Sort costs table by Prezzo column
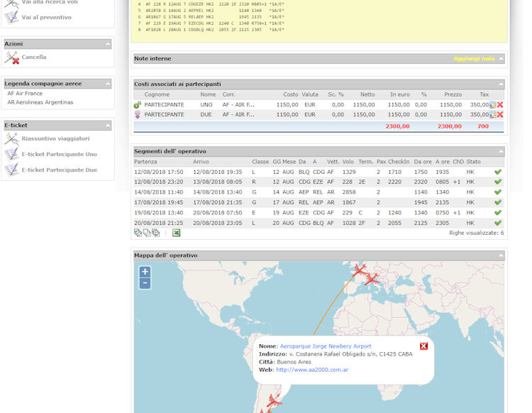Image resolution: width=532 pixels, height=413 pixels. 453,94
